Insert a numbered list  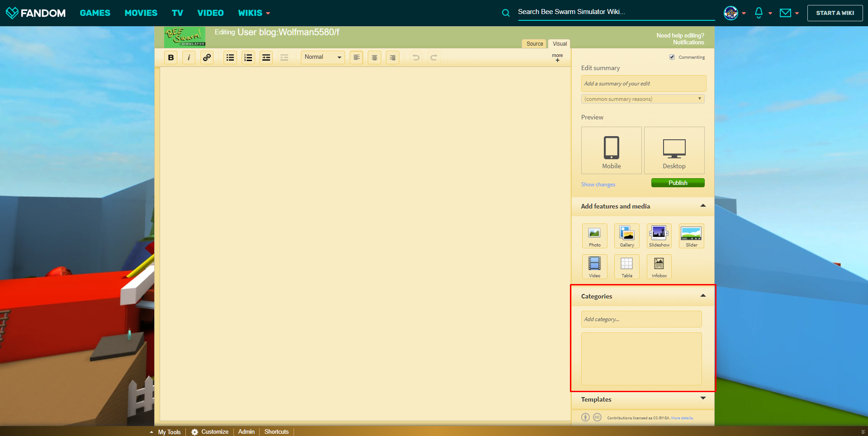point(248,57)
